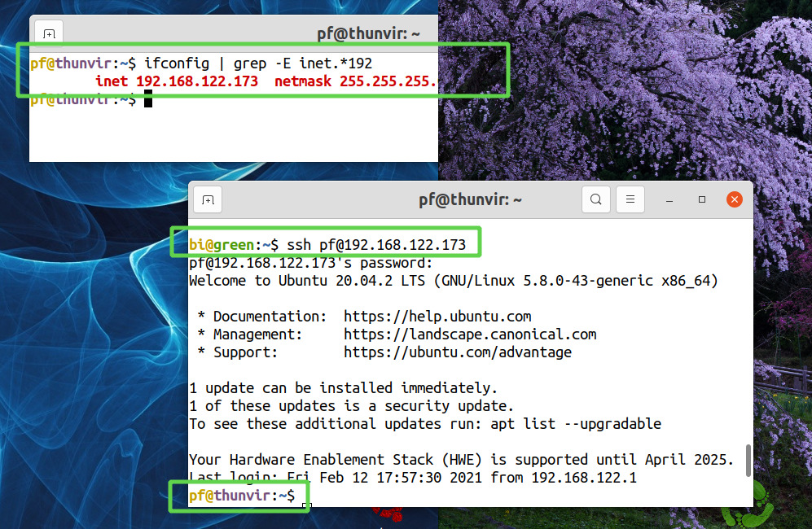Focus the back terminal via its title bar
The image size is (812, 529).
pos(368,34)
